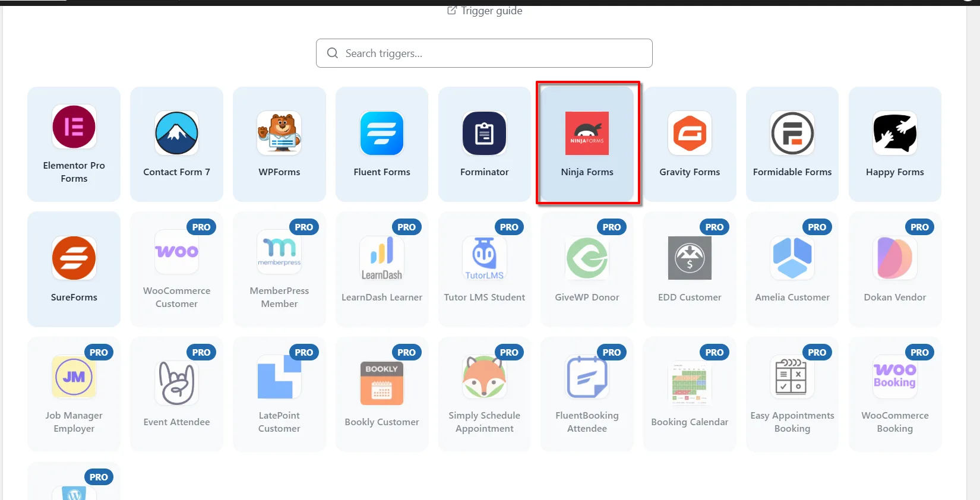Choose the Bookly Customer calendar icon
The width and height of the screenshot is (980, 500).
click(382, 383)
